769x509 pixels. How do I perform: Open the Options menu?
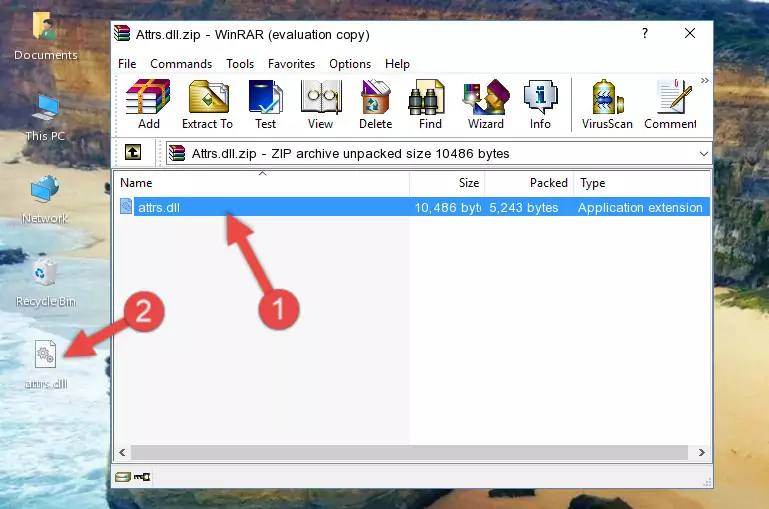tap(350, 64)
